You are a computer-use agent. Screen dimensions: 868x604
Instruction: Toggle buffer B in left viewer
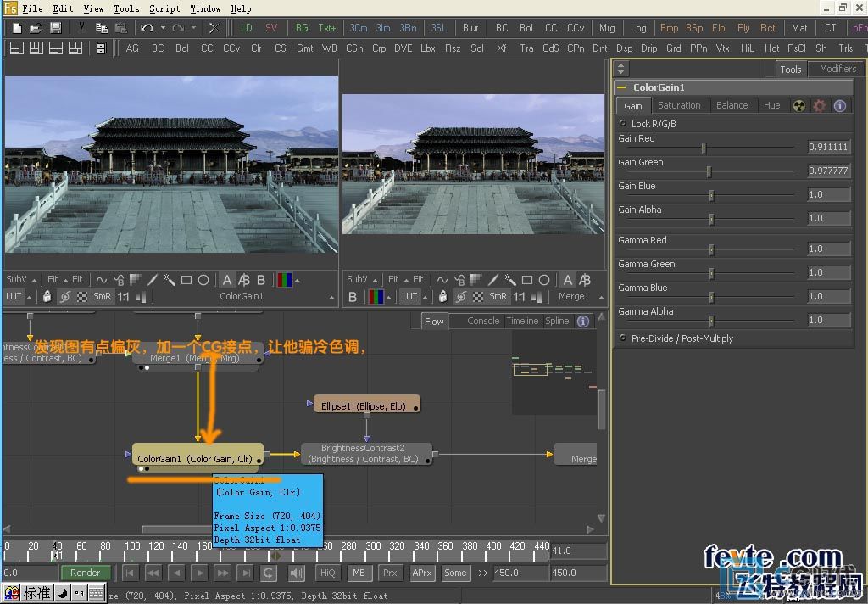[x=261, y=281]
